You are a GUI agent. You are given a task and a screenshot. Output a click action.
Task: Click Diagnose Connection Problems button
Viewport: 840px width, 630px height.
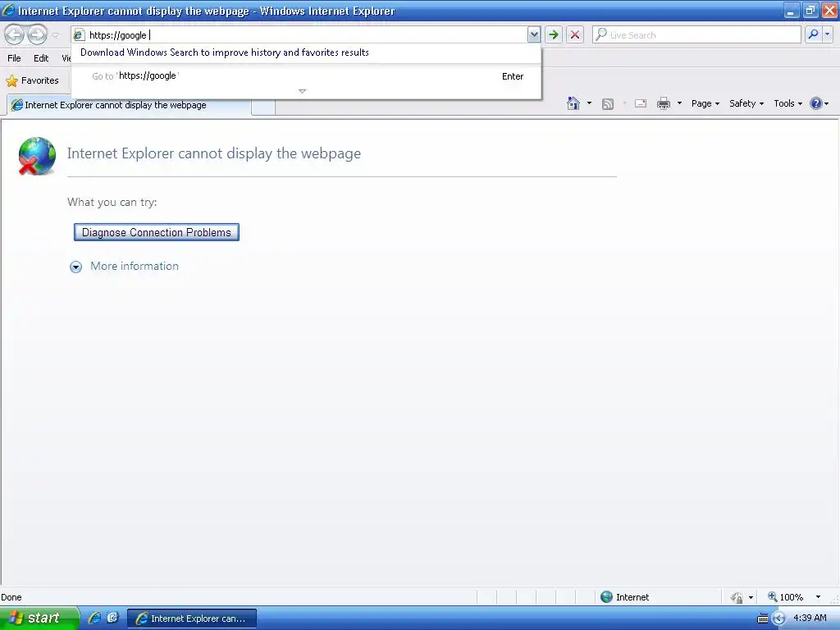[157, 232]
